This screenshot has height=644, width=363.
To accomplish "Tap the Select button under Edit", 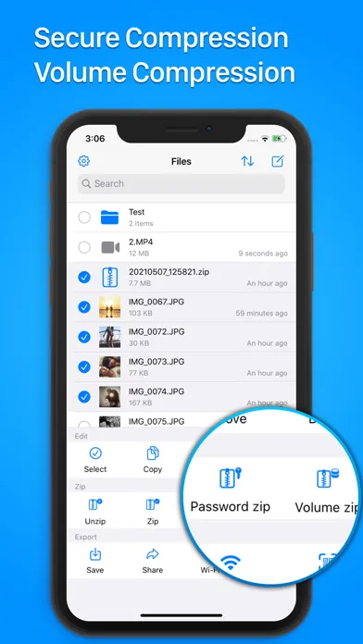I will pyautogui.click(x=95, y=459).
